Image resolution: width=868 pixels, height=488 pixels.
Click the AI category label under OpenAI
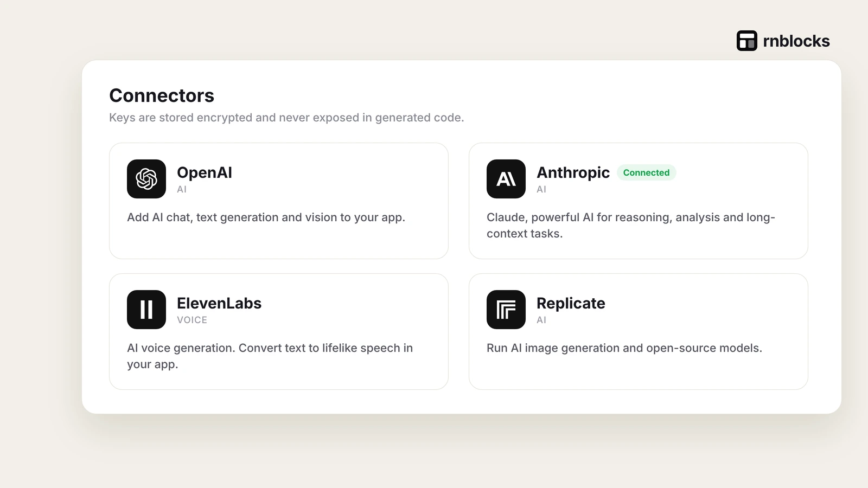pyautogui.click(x=182, y=189)
